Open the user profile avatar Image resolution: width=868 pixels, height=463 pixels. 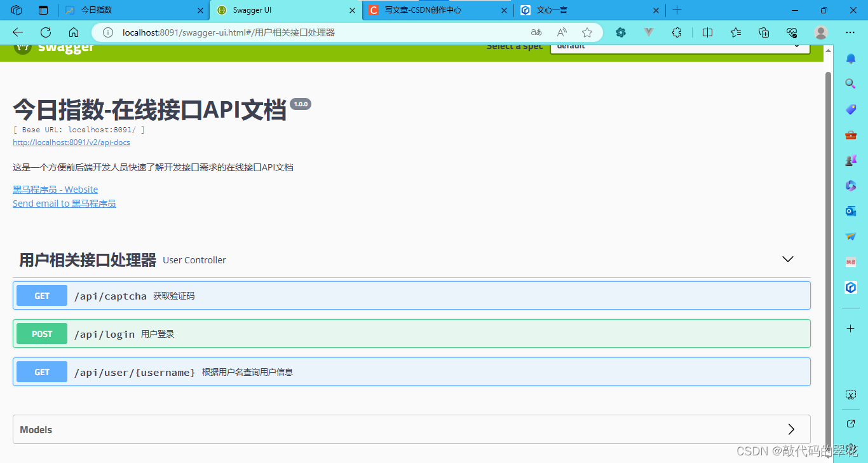tap(821, 32)
